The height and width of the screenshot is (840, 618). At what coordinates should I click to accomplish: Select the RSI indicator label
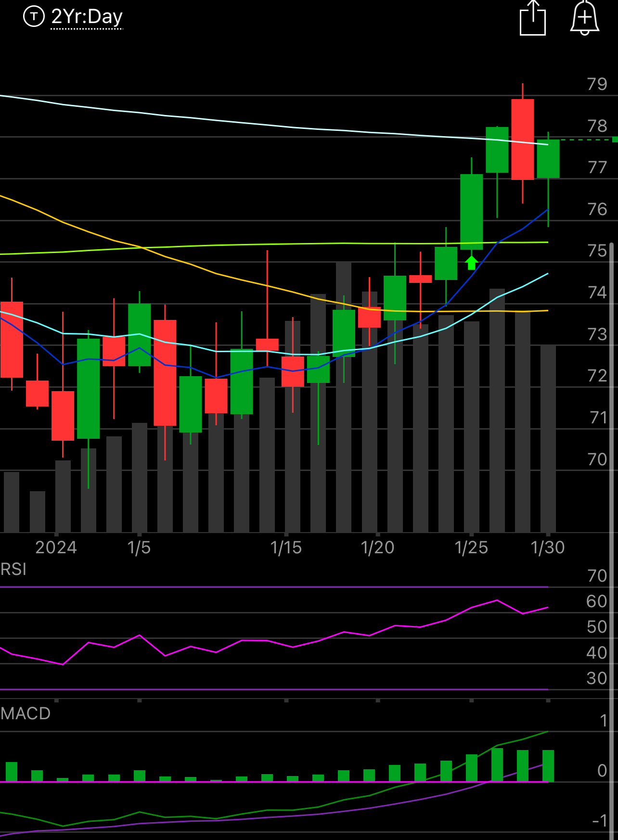pos(13,569)
